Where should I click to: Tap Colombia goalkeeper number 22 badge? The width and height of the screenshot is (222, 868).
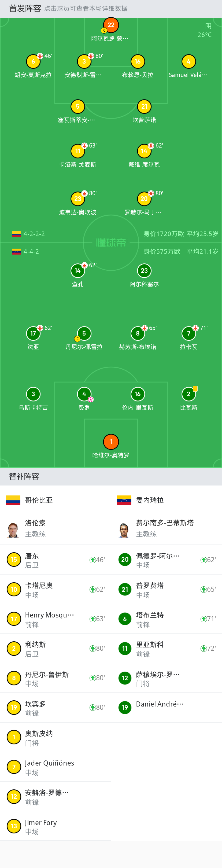pyautogui.click(x=111, y=25)
